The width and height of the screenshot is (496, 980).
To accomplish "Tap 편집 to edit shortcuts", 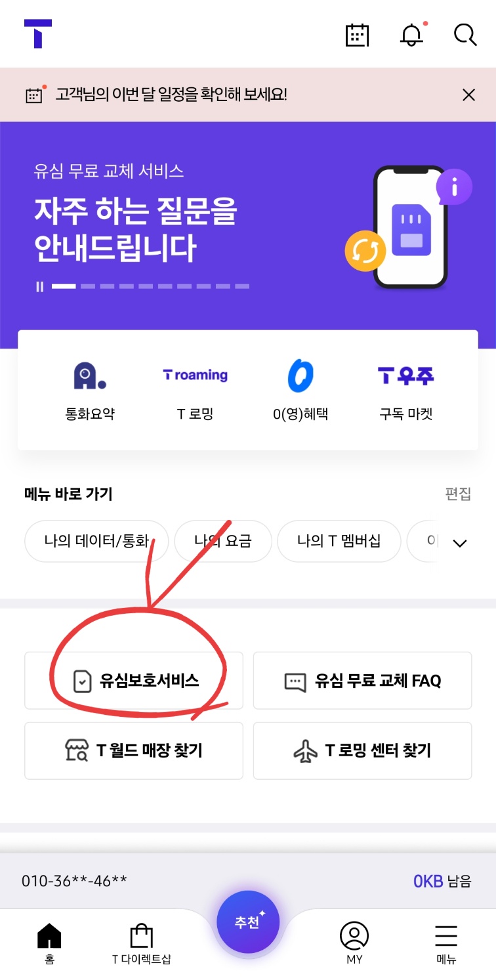I will pyautogui.click(x=458, y=494).
